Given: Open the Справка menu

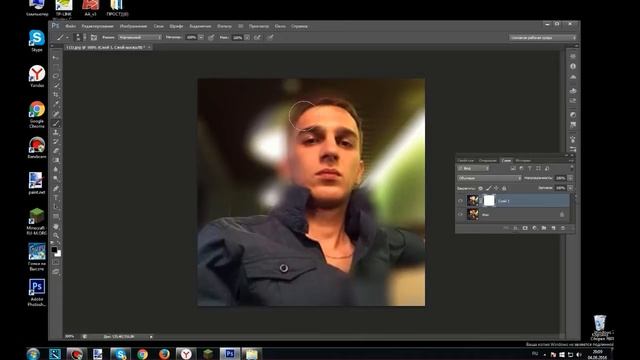Looking at the screenshot, I should 300,26.
